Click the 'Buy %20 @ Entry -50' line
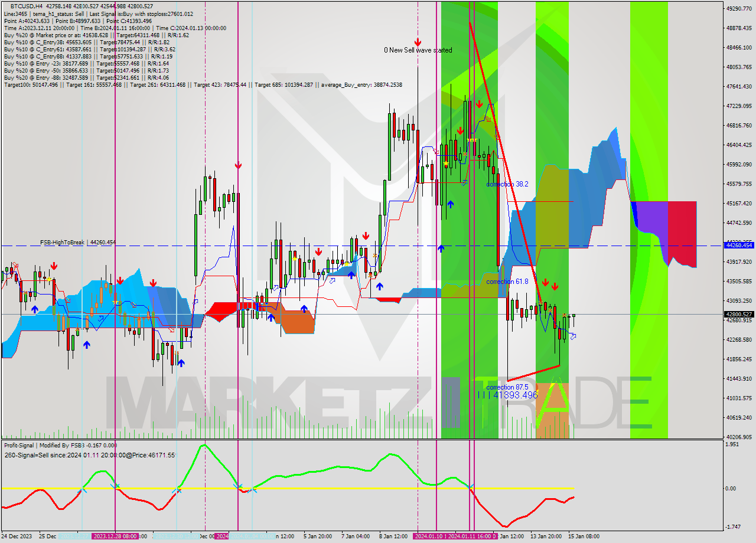Viewport: 756px width, 543px height. click(86, 70)
